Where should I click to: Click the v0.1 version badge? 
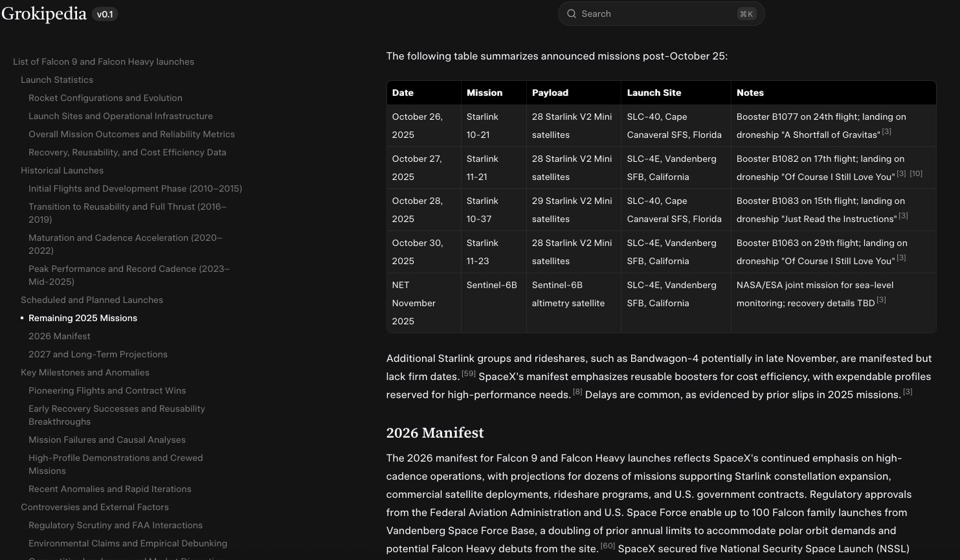[x=104, y=14]
